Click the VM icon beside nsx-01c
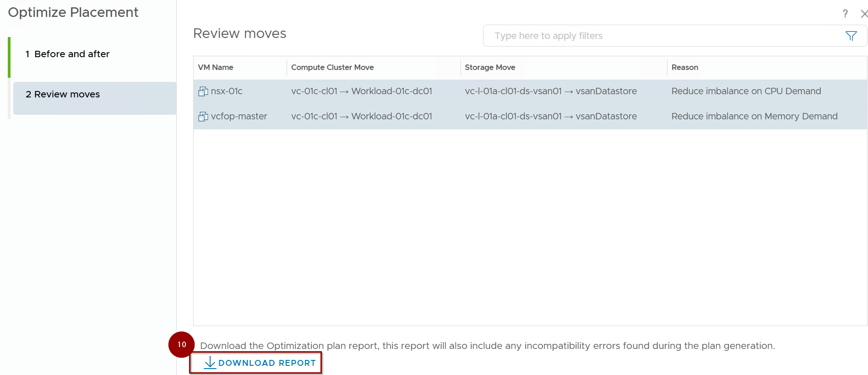Viewport: 868px width, 375px height. pos(203,91)
